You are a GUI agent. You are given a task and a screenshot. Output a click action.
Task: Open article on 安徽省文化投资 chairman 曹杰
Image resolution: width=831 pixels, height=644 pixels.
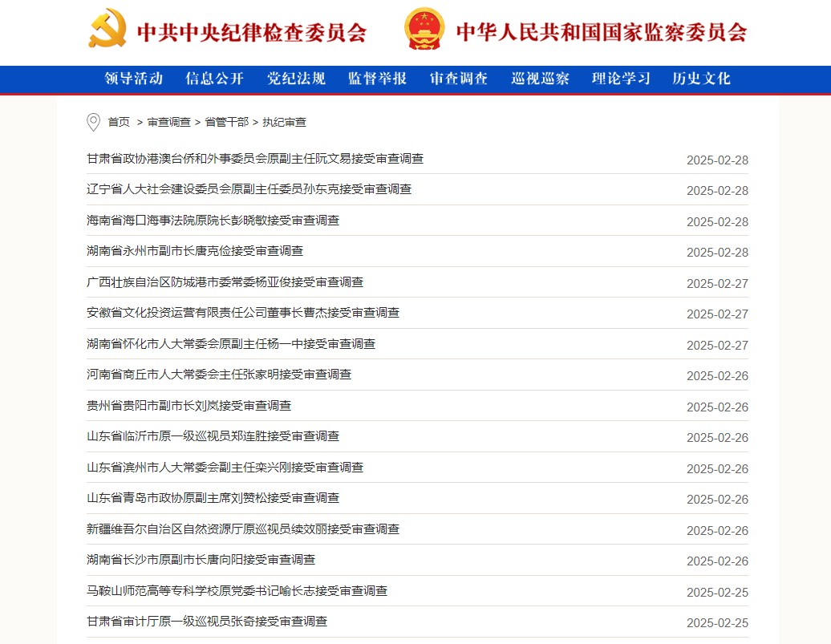243,313
